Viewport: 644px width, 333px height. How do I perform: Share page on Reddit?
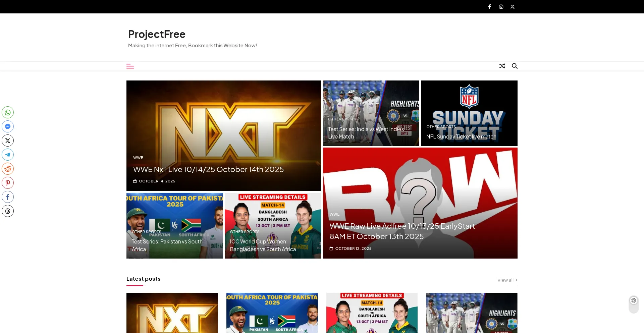(x=8, y=169)
